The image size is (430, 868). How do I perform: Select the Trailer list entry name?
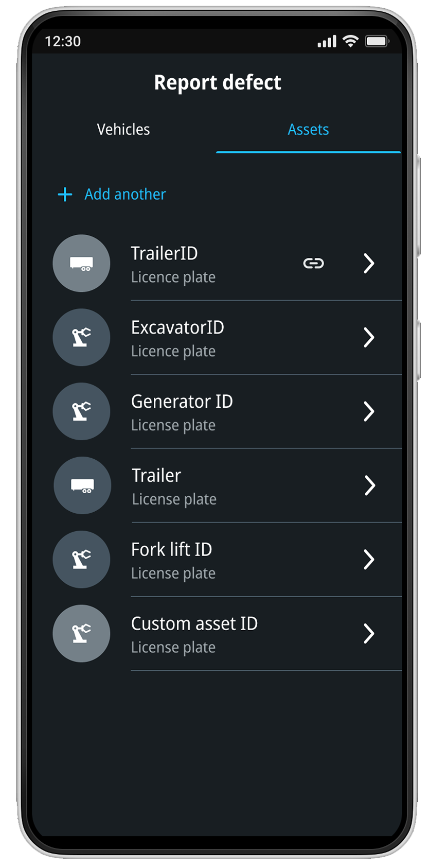156,476
